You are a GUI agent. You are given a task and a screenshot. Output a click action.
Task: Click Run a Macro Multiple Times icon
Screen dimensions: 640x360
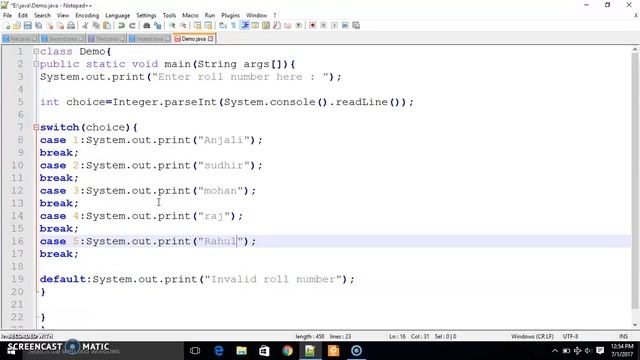(x=345, y=25)
